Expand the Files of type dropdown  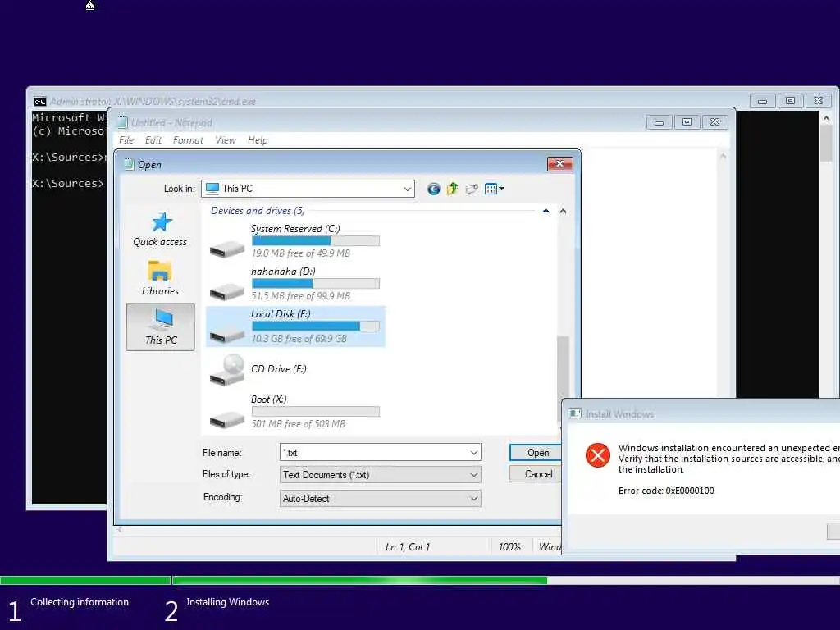click(x=473, y=475)
